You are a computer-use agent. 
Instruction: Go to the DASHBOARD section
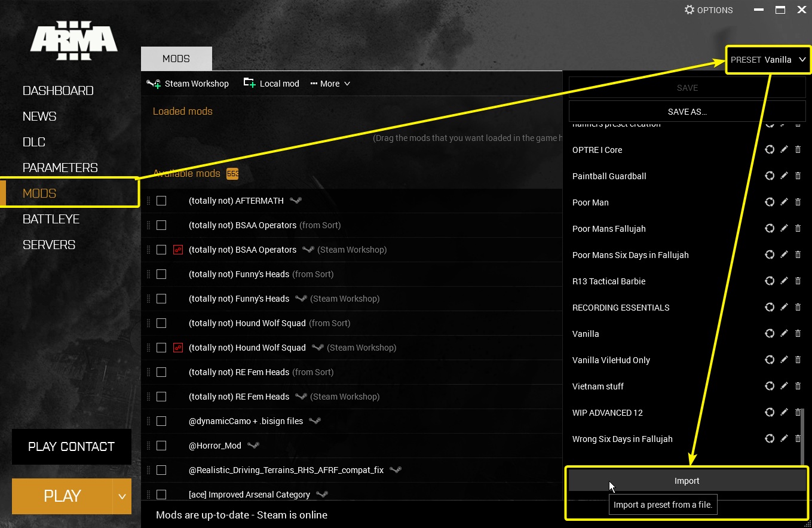pos(58,91)
